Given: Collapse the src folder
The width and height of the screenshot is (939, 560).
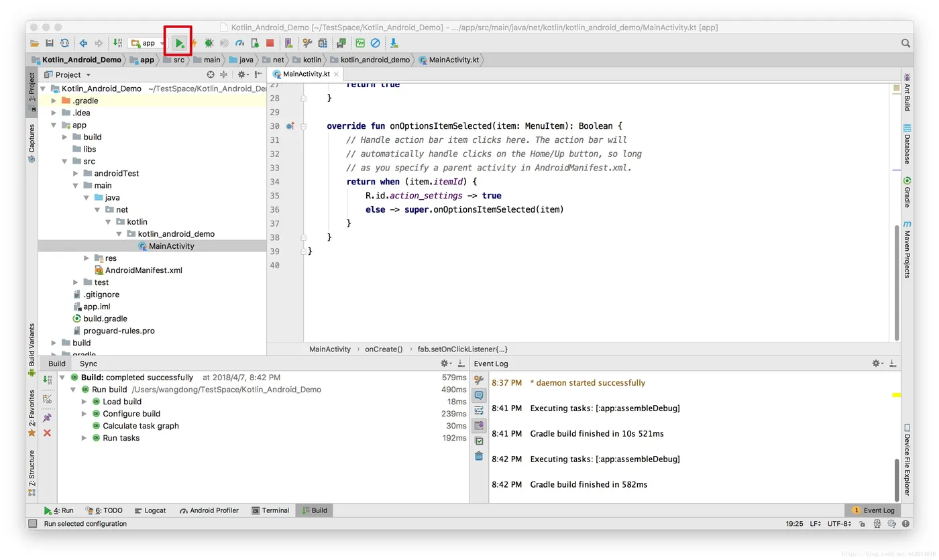Looking at the screenshot, I should tap(65, 162).
